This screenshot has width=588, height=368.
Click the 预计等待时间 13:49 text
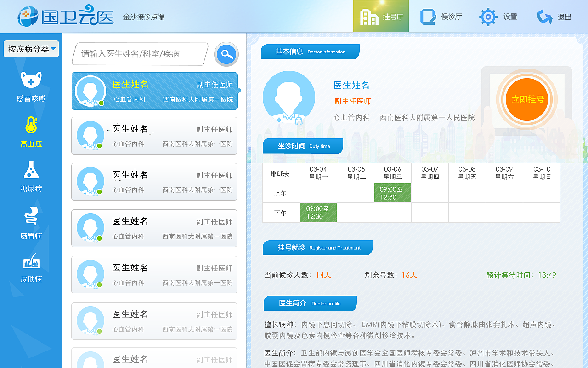tap(521, 275)
